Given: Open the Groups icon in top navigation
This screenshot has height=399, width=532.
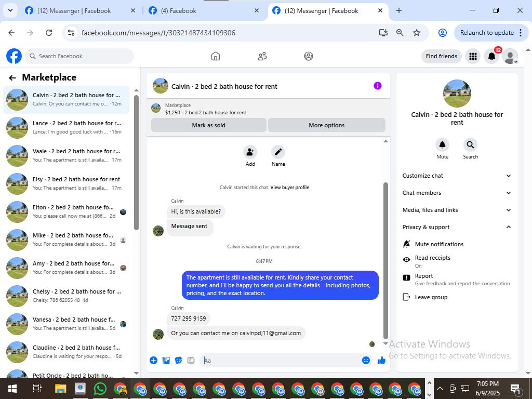Looking at the screenshot, I should (x=309, y=56).
